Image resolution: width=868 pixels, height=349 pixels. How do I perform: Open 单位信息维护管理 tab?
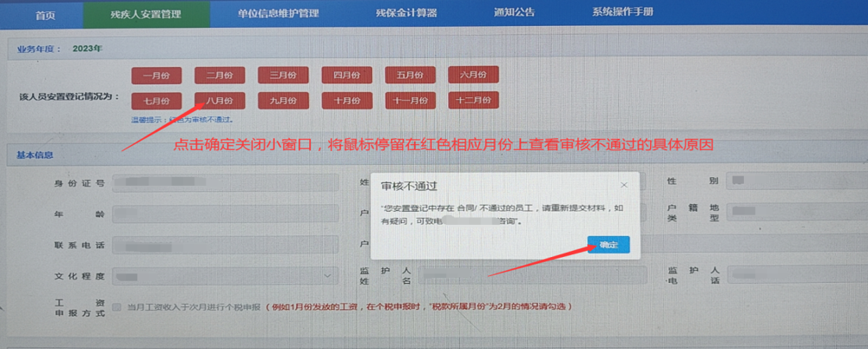pos(279,14)
